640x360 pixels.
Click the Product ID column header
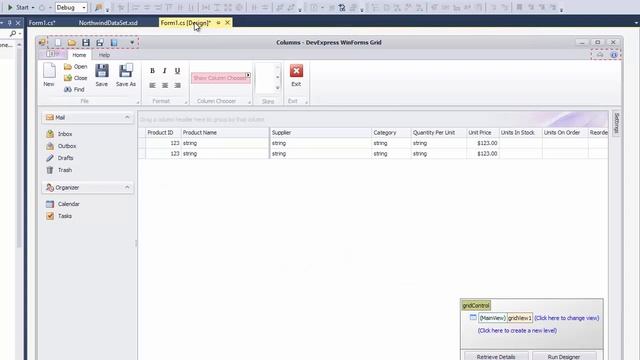click(163, 133)
